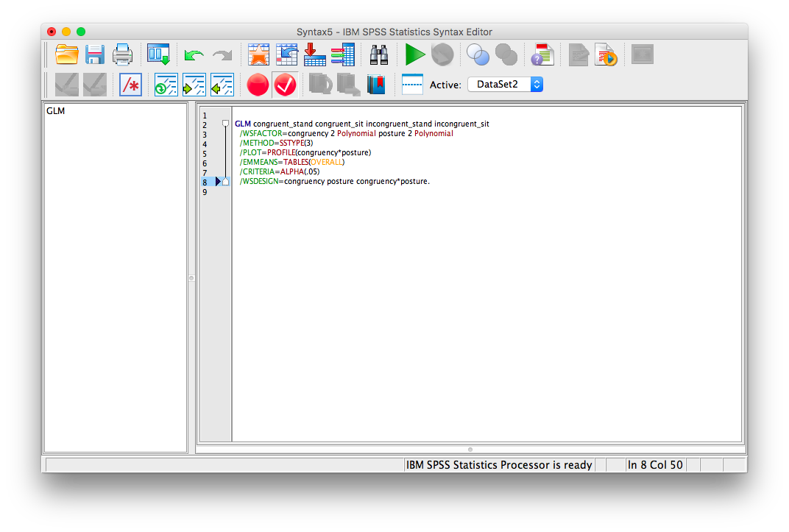Open the Recall recently used dialogs icon
The height and width of the screenshot is (532, 789).
158,54
